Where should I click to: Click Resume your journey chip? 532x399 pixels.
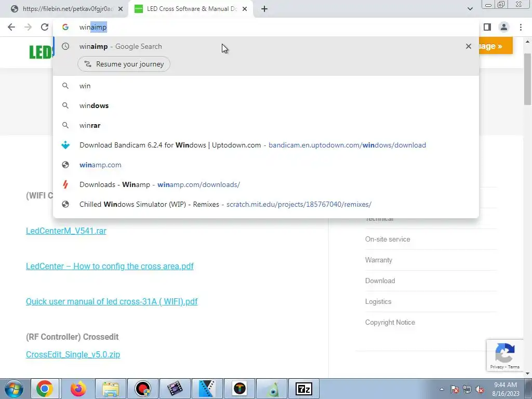[x=124, y=64]
